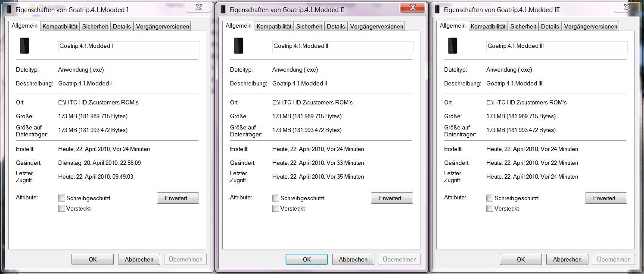Click Erweitert button in Modded II window
This screenshot has height=274, width=644.
(x=392, y=198)
